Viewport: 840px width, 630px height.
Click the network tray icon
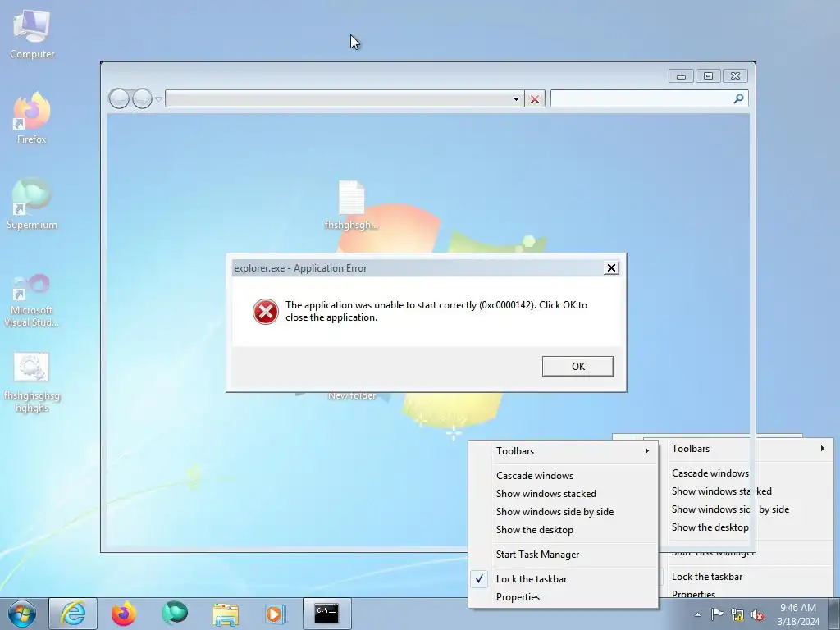pyautogui.click(x=737, y=614)
